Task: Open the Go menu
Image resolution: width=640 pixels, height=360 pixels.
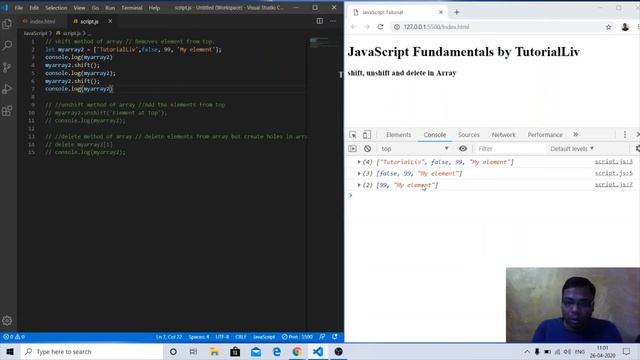Action: [x=95, y=8]
